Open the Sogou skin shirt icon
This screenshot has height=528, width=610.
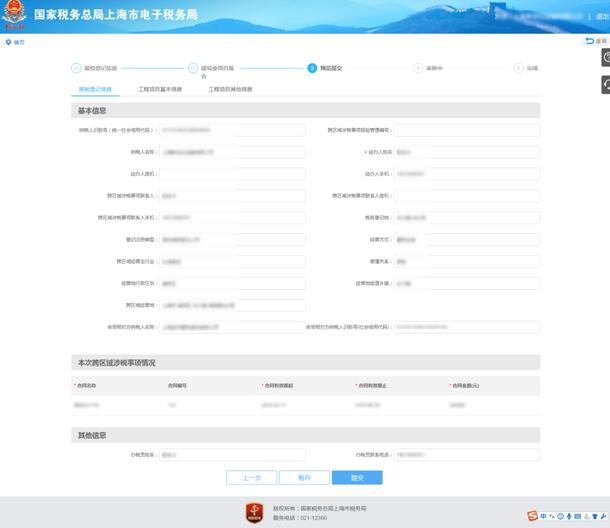pos(595,516)
